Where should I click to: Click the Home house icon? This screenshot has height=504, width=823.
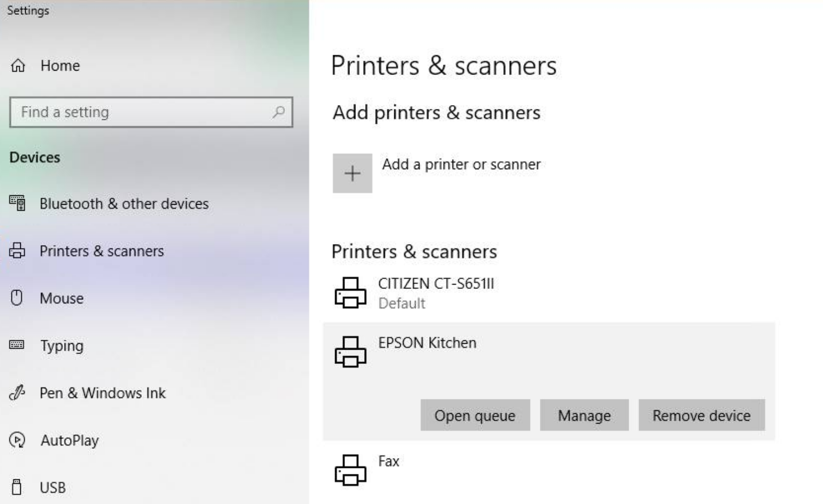18,66
